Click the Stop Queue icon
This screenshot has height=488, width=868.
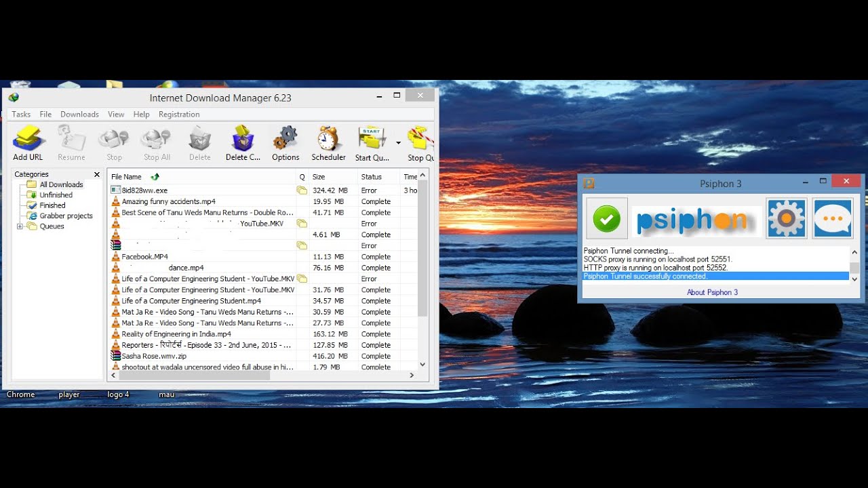tap(420, 144)
